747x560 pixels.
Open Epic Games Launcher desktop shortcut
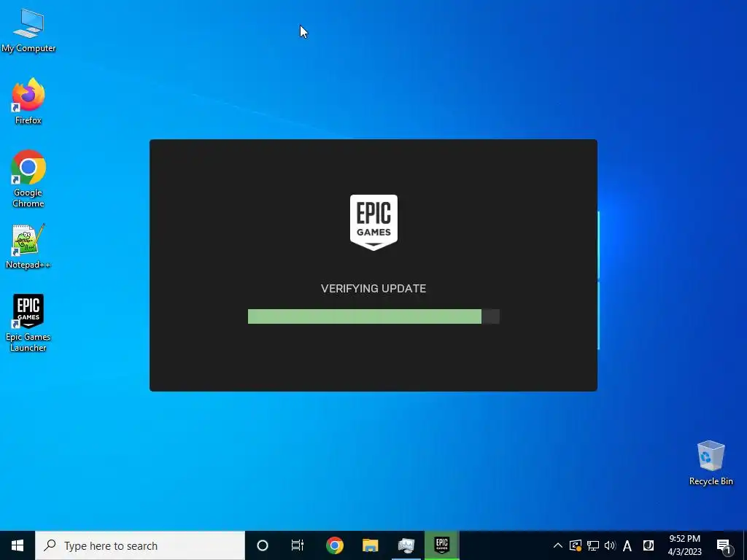tap(28, 323)
